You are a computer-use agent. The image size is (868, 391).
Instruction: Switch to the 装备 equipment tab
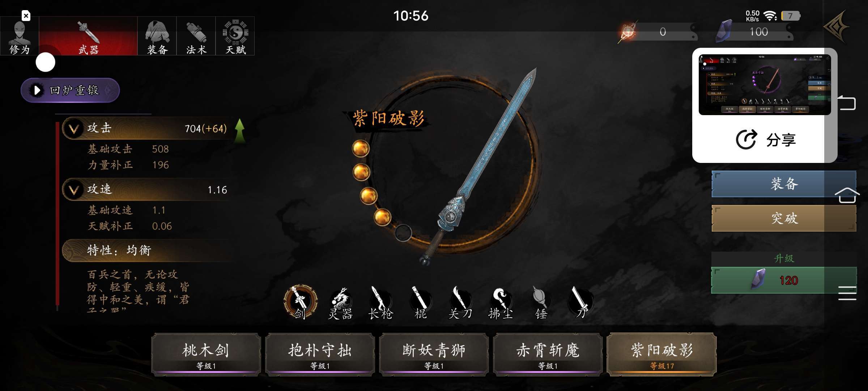[x=157, y=36]
